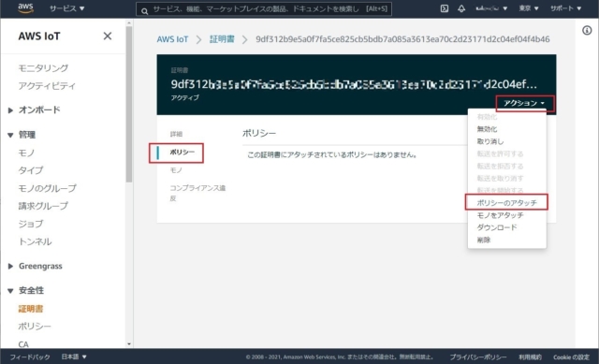Select ポリシーのアタッチ menu entry
Image resolution: width=599 pixels, height=364 pixels.
[506, 202]
